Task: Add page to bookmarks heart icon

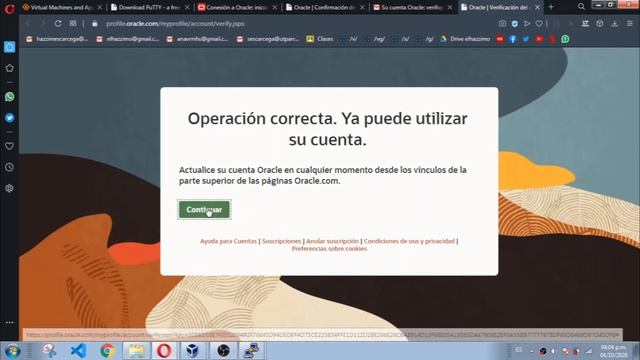Action: [x=539, y=24]
